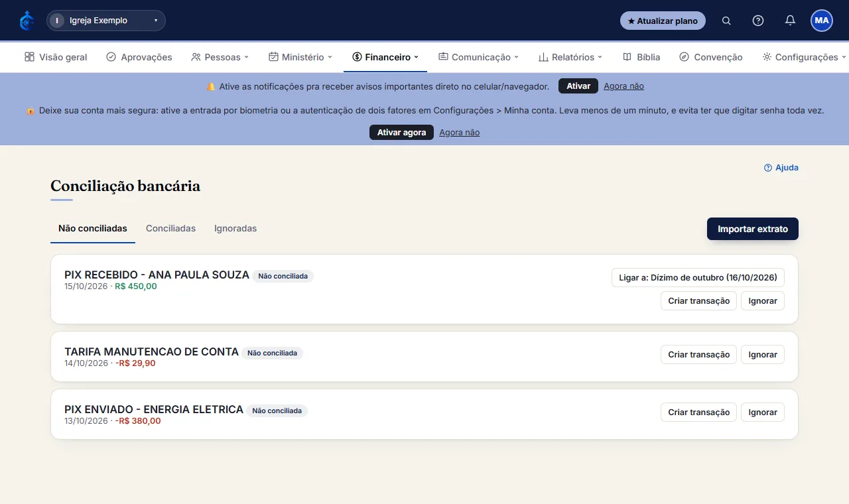This screenshot has width=849, height=504.
Task: Select the Não conciliadas tab
Action: [93, 229]
